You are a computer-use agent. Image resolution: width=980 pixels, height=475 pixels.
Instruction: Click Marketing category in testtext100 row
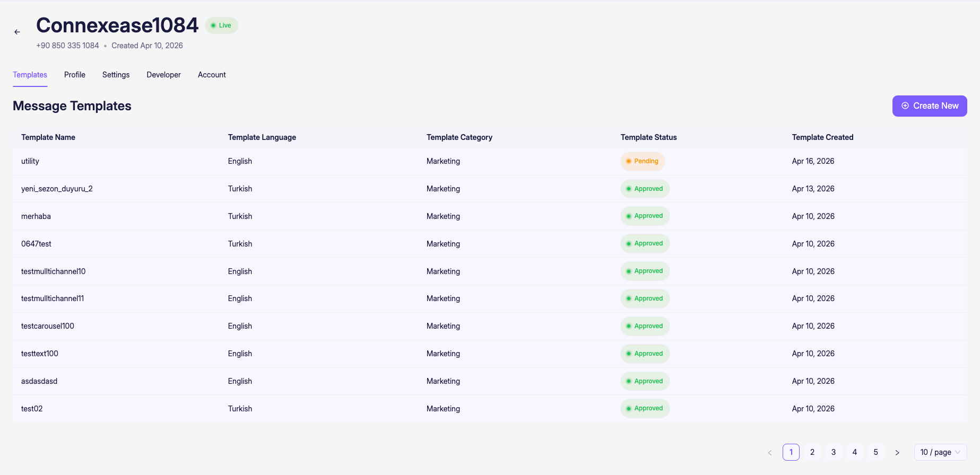443,354
